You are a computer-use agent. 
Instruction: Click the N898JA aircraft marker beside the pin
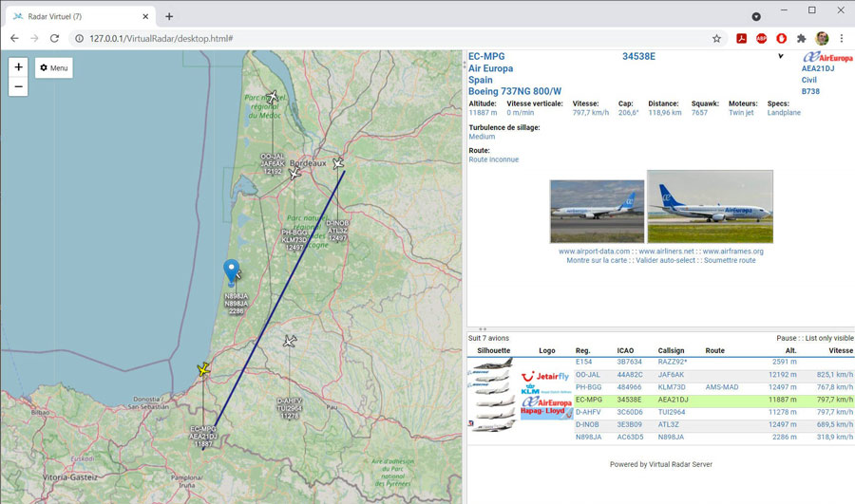point(238,274)
